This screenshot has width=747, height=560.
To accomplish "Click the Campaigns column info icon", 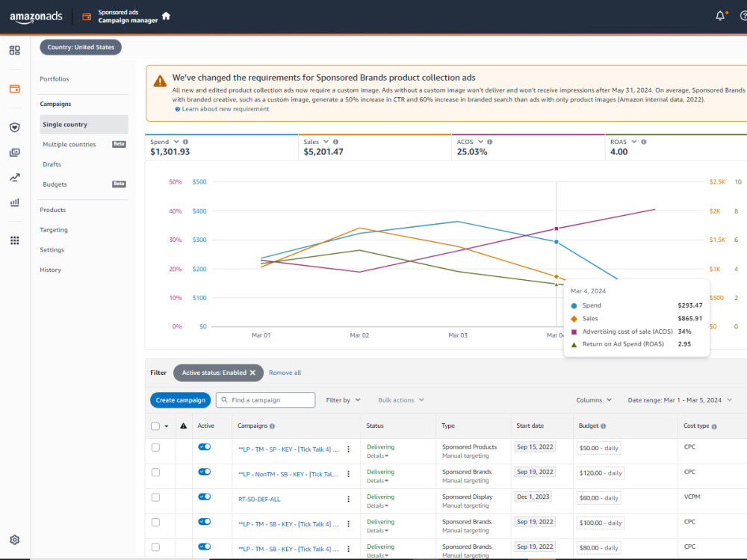I will coord(272,426).
